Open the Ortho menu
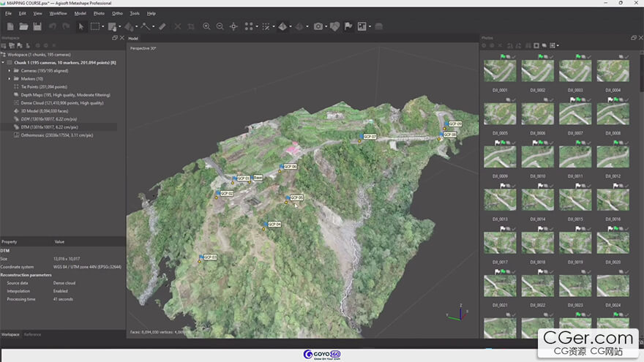644x362 pixels. pos(117,14)
